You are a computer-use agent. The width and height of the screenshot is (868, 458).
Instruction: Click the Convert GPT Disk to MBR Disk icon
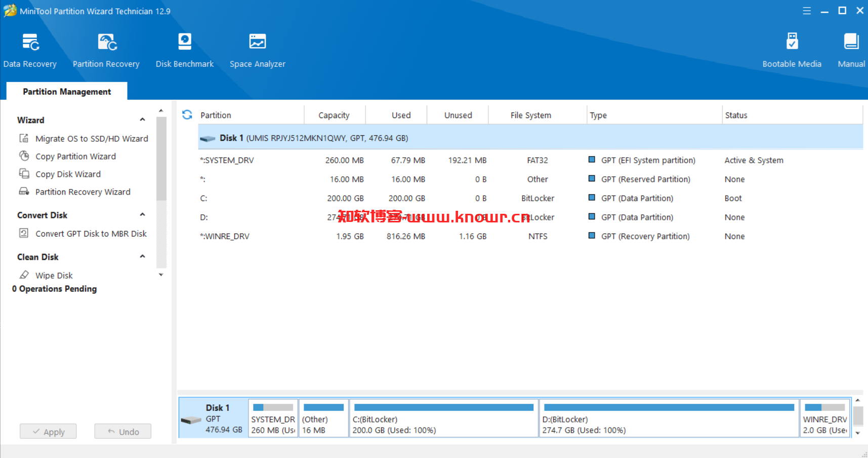(x=24, y=233)
